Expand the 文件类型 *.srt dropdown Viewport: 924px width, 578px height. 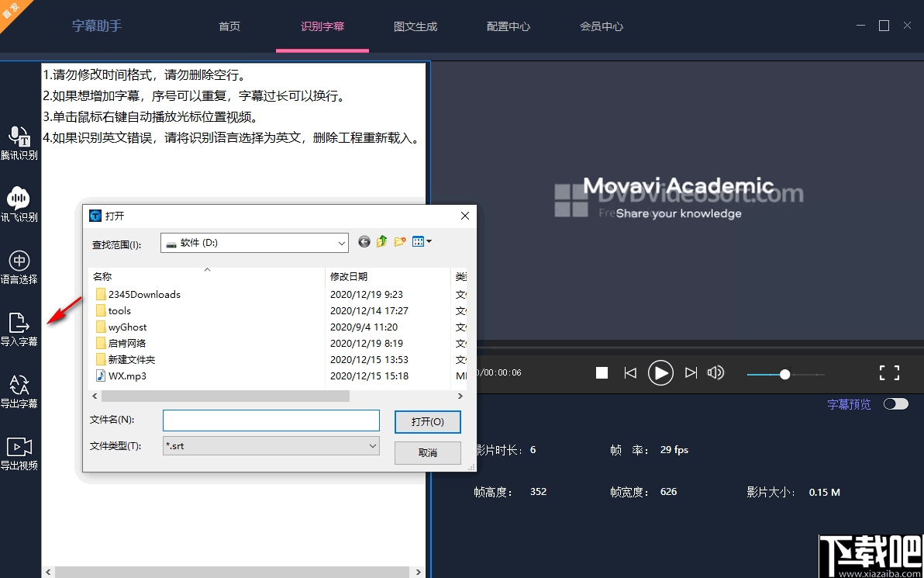pyautogui.click(x=372, y=446)
